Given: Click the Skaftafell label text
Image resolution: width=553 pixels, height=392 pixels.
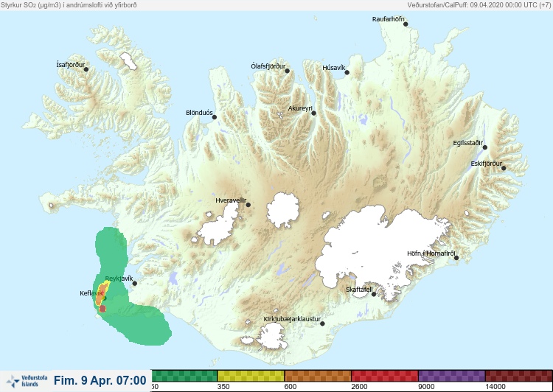Looking at the screenshot, I should [359, 290].
